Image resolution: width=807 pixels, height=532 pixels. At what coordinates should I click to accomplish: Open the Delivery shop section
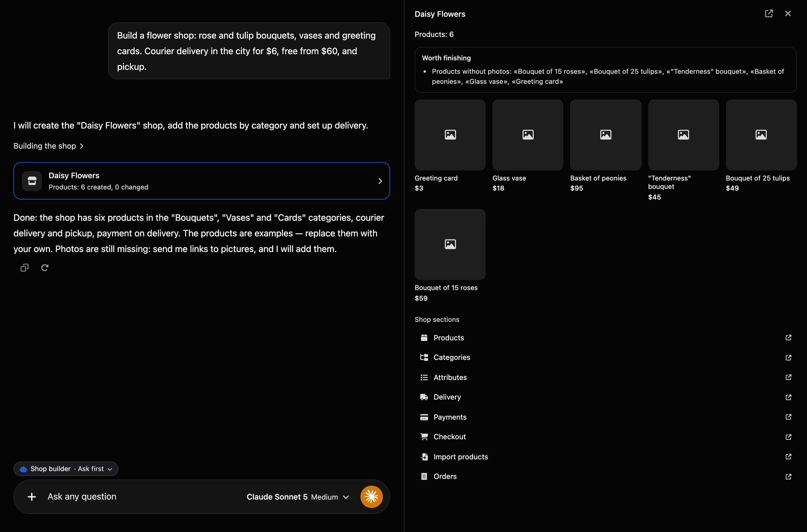(606, 397)
